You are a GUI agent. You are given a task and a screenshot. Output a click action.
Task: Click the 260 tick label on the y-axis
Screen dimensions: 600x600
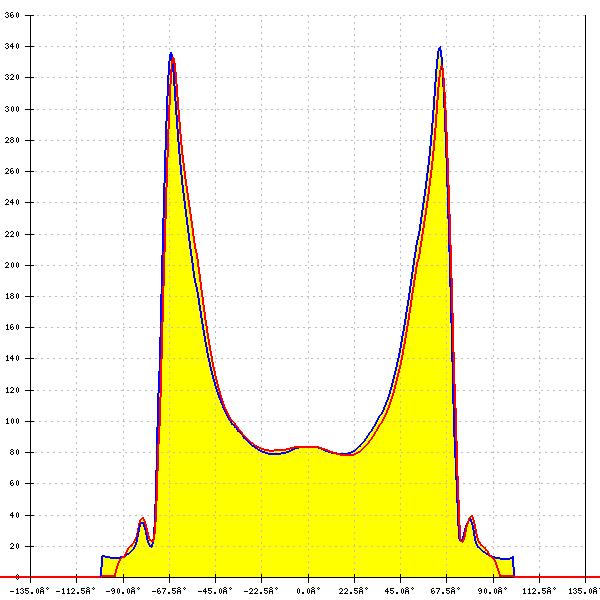[x=12, y=171]
